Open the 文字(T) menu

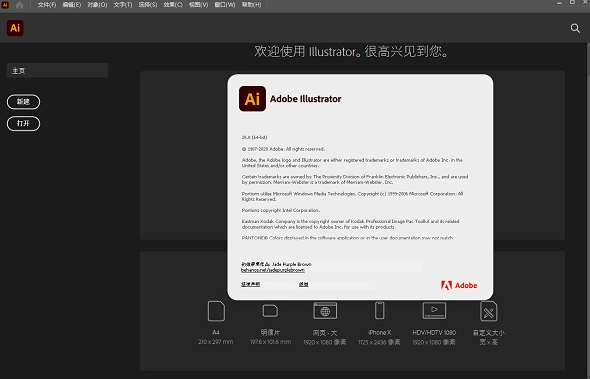click(x=123, y=5)
